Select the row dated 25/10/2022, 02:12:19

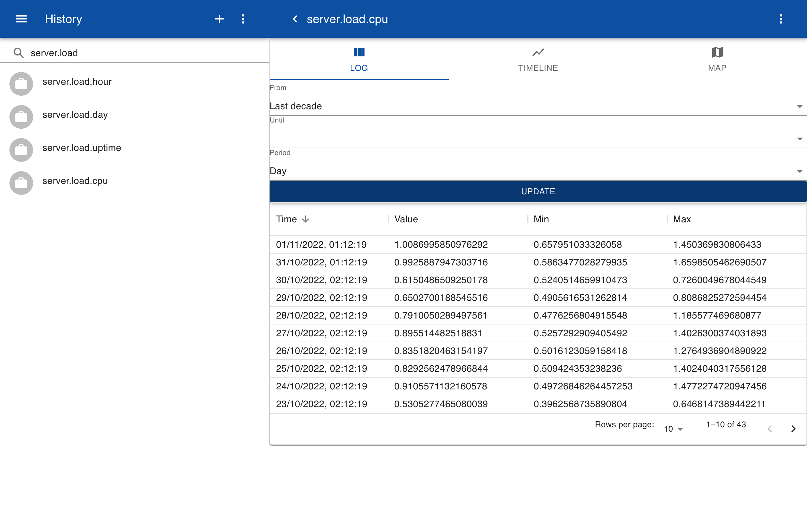[x=538, y=368]
